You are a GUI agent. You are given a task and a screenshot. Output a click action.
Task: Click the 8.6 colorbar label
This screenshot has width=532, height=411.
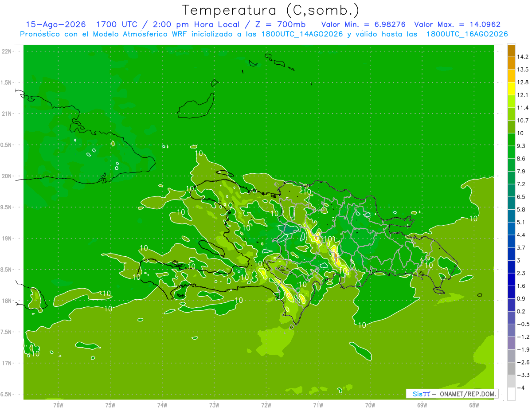pyautogui.click(x=521, y=159)
